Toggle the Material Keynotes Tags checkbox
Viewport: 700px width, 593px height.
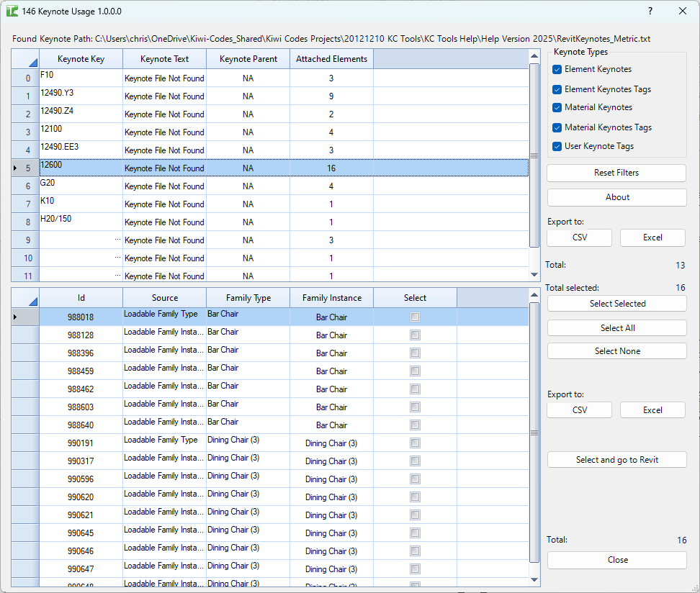(557, 127)
